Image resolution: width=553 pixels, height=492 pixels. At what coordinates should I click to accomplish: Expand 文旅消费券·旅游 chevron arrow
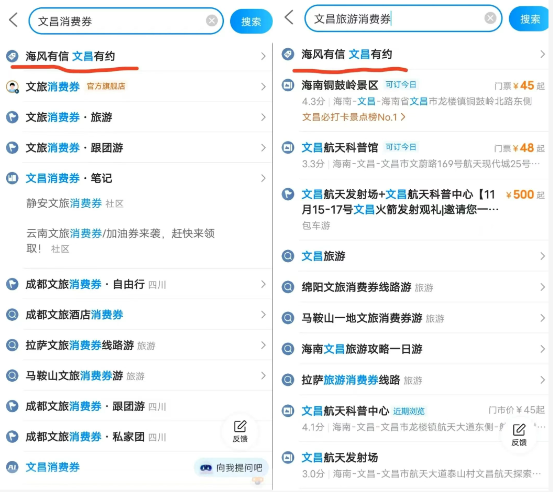click(263, 117)
